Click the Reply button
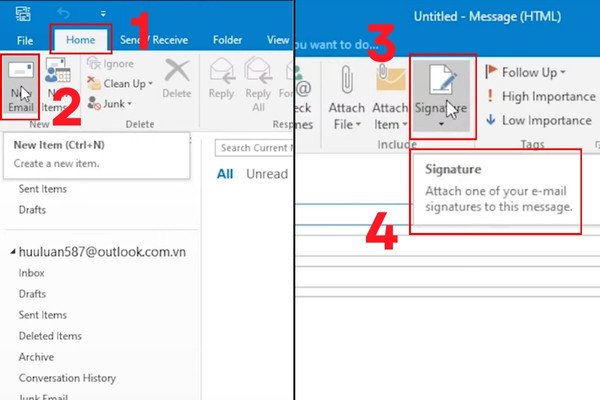The image size is (600, 400). point(221,80)
